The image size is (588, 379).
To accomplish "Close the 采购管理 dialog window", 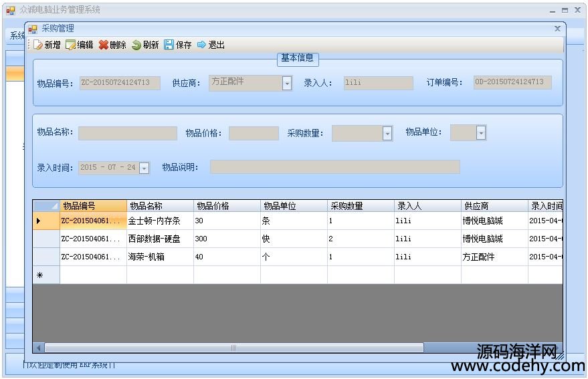I will click(557, 29).
